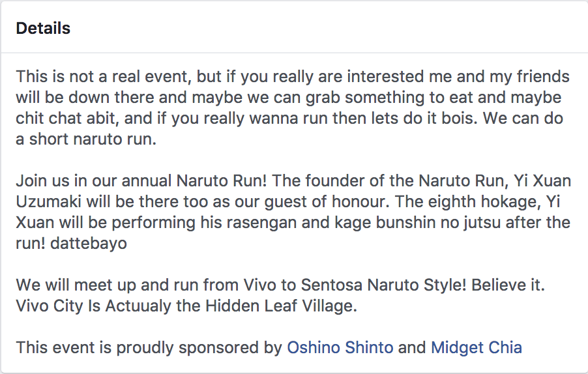The width and height of the screenshot is (588, 374).
Task: Open the Midget Chia profile link
Action: click(477, 347)
